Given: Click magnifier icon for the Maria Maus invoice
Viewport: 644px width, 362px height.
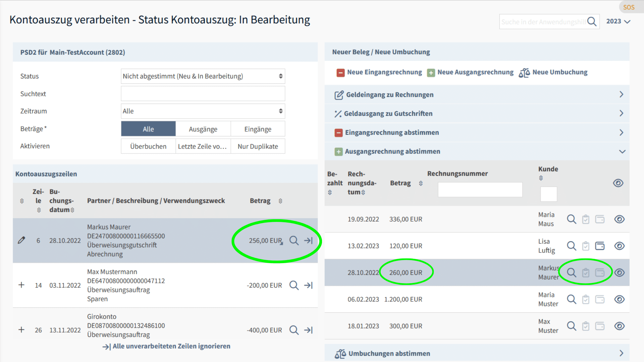Looking at the screenshot, I should coord(572,219).
